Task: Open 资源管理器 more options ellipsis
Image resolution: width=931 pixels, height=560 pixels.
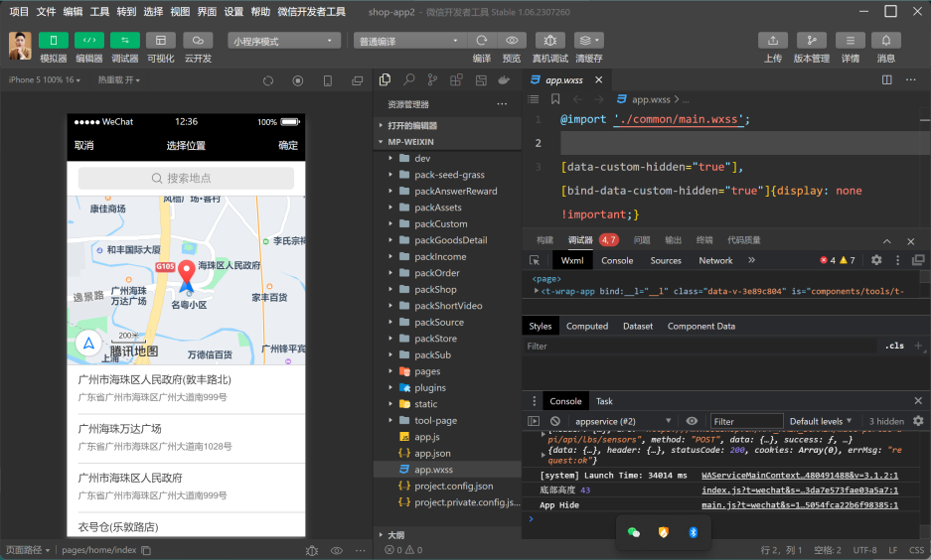Action: coord(502,104)
